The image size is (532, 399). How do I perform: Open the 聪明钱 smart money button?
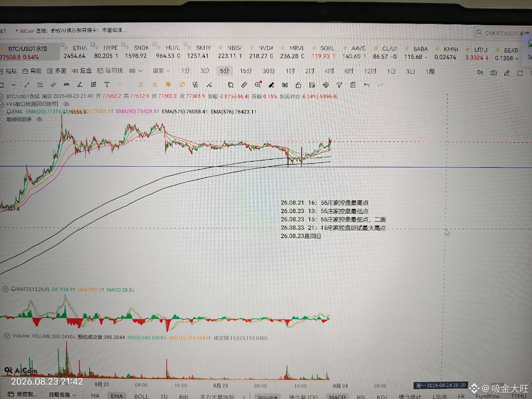click(110, 71)
